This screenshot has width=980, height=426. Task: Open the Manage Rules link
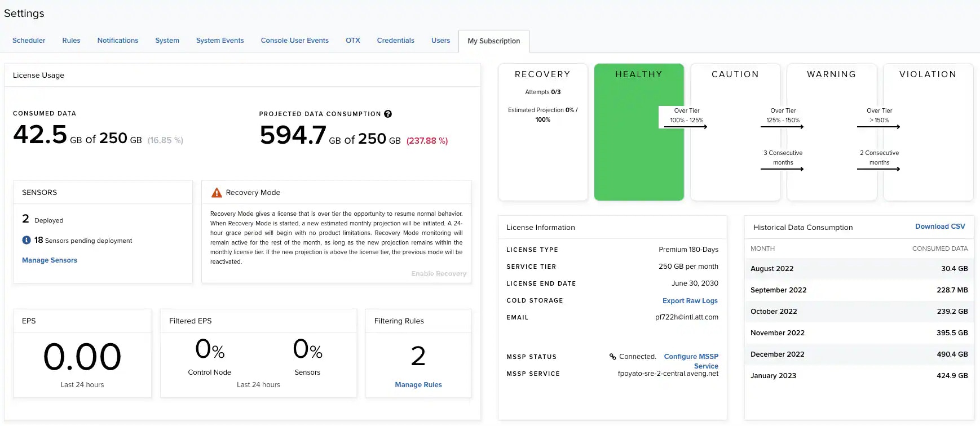pyautogui.click(x=418, y=385)
